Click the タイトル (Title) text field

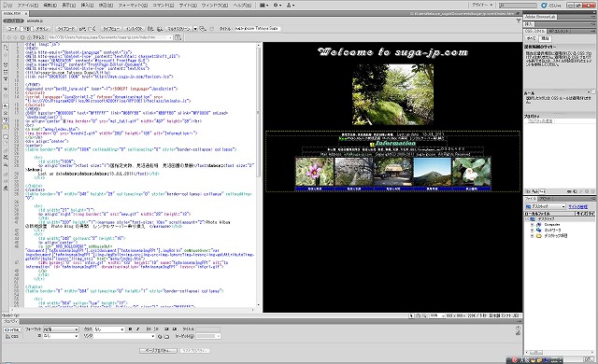coord(257,29)
